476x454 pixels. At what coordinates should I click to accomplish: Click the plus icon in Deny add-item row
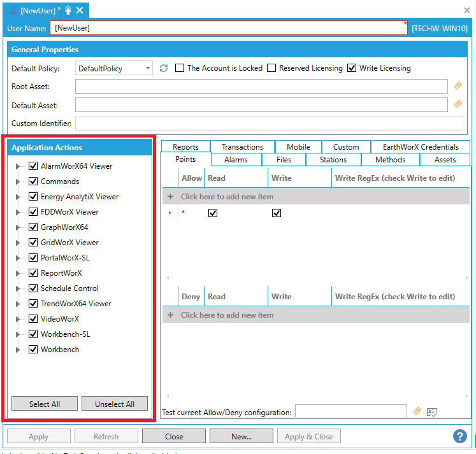click(x=170, y=315)
